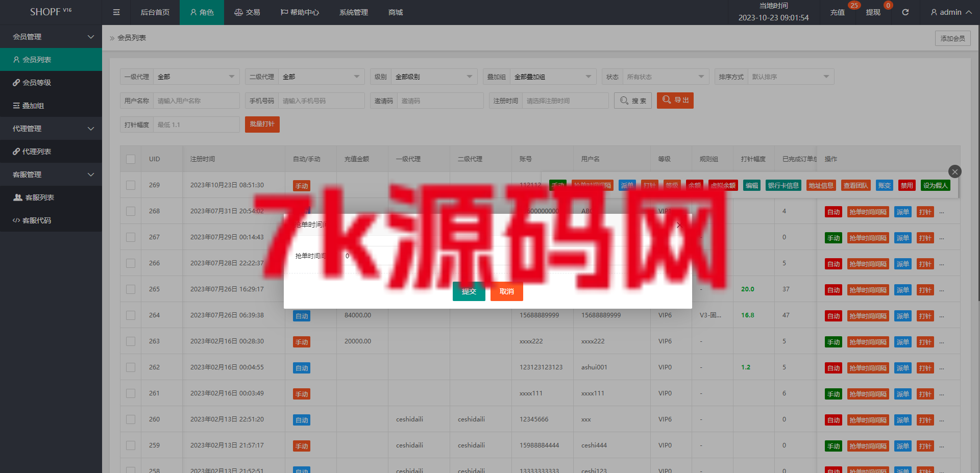Click the 自动 button in row 265
This screenshot has height=473, width=980.
click(834, 290)
